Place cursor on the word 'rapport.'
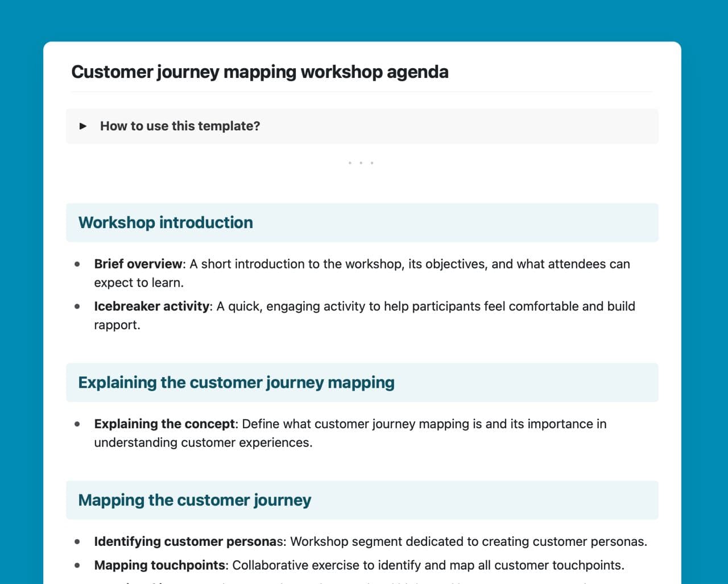This screenshot has width=728, height=584. click(117, 325)
